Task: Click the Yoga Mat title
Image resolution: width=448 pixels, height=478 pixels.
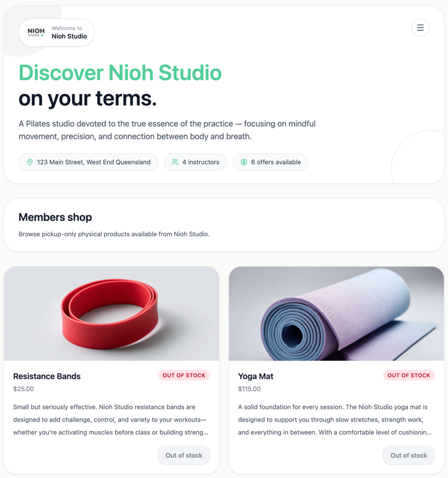Action: [256, 376]
